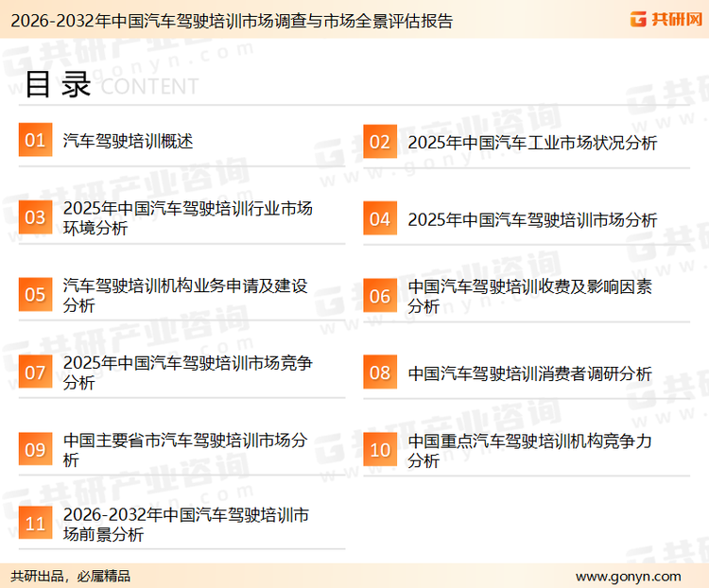This screenshot has width=709, height=588.
Task: Open 中国重点汽车驾驶培训机构竞争力分析 chapter
Action: tap(530, 451)
